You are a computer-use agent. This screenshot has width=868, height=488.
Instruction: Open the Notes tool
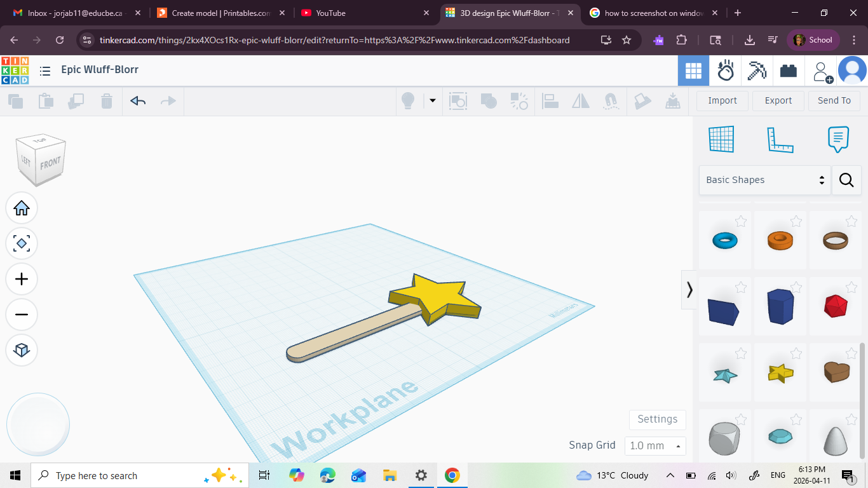(838, 139)
